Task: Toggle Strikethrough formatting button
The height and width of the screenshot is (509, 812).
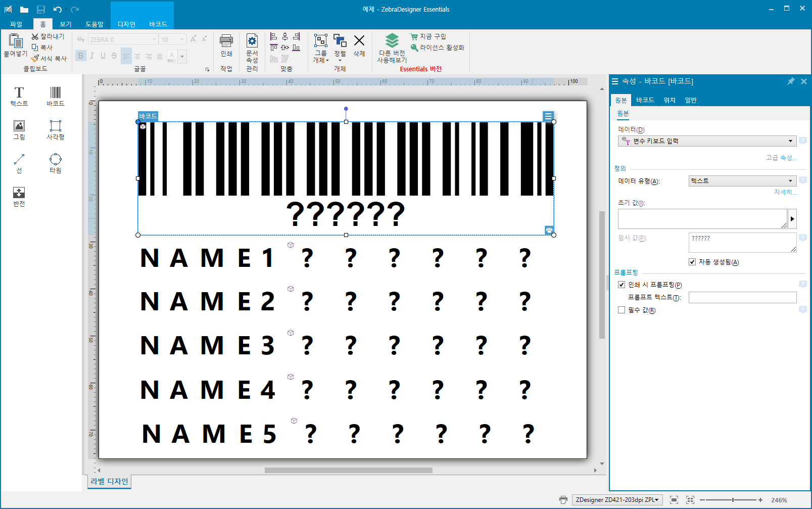Action: click(114, 56)
